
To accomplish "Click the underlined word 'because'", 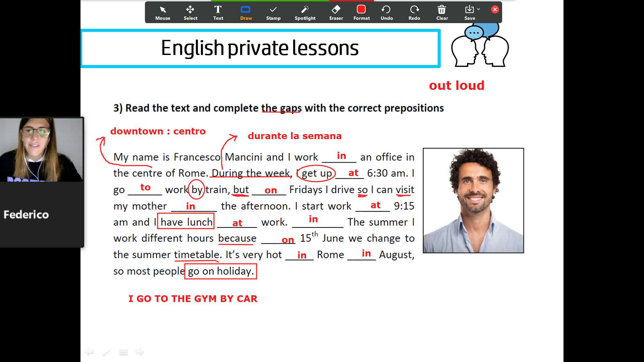I will 237,238.
